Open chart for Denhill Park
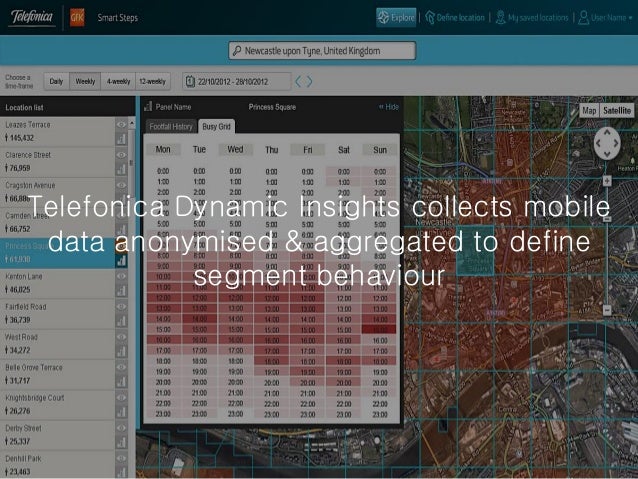This screenshot has width=638, height=479. coord(121,472)
